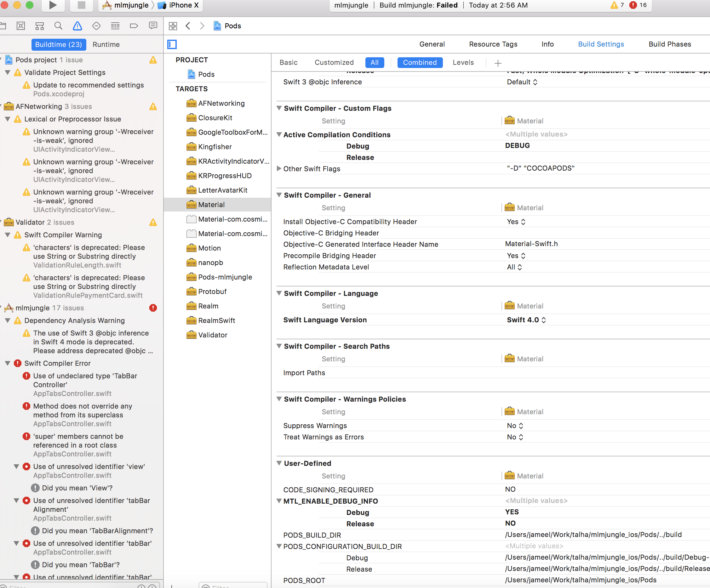Change Precompile Bridging Header value

(x=516, y=256)
